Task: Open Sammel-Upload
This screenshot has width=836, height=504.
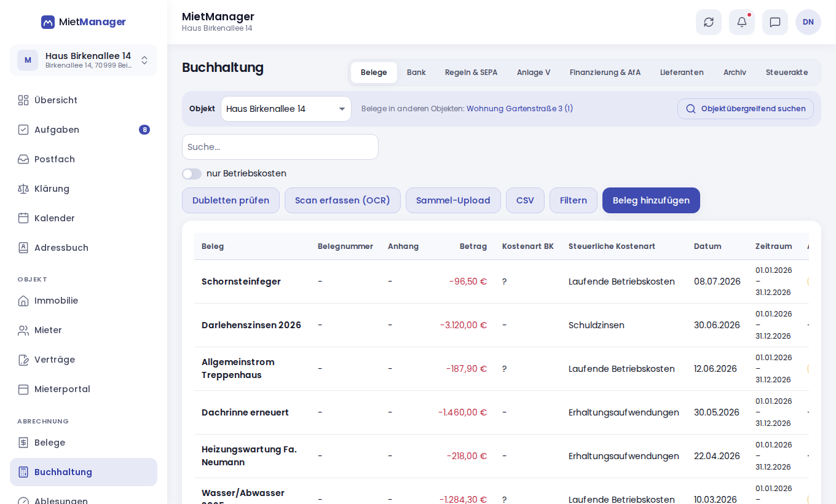Action: (453, 200)
